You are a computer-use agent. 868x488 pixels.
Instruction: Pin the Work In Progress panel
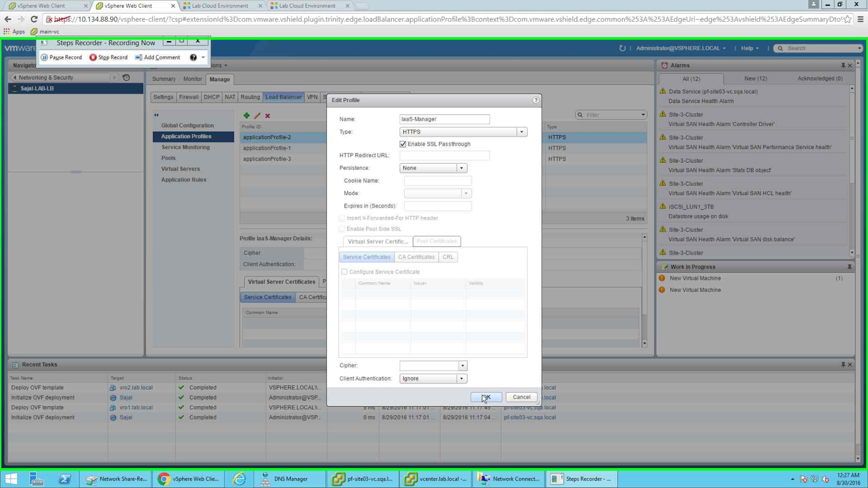(850, 267)
